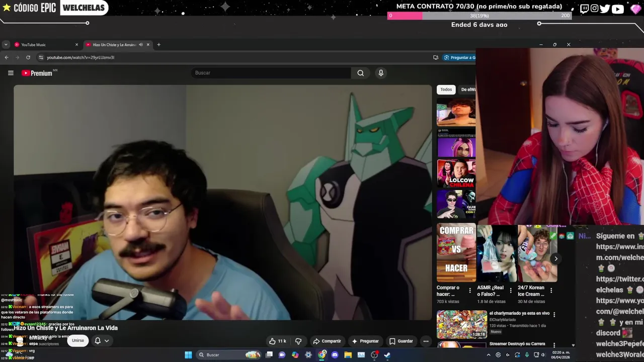Open the ASMR ¿Real o Falso? short
This screenshot has height=362, width=644.
coord(497,253)
